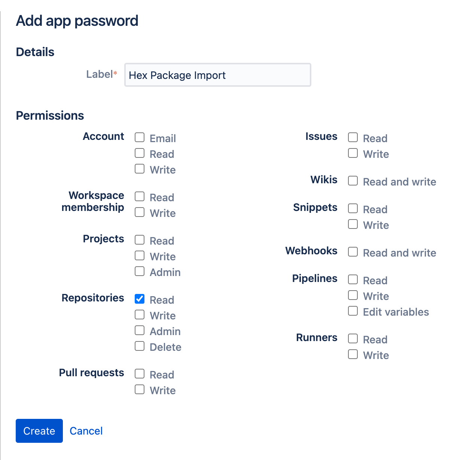Viewport: 476px width, 460px height.
Task: Check Read under Workspace membership
Action: (x=139, y=196)
